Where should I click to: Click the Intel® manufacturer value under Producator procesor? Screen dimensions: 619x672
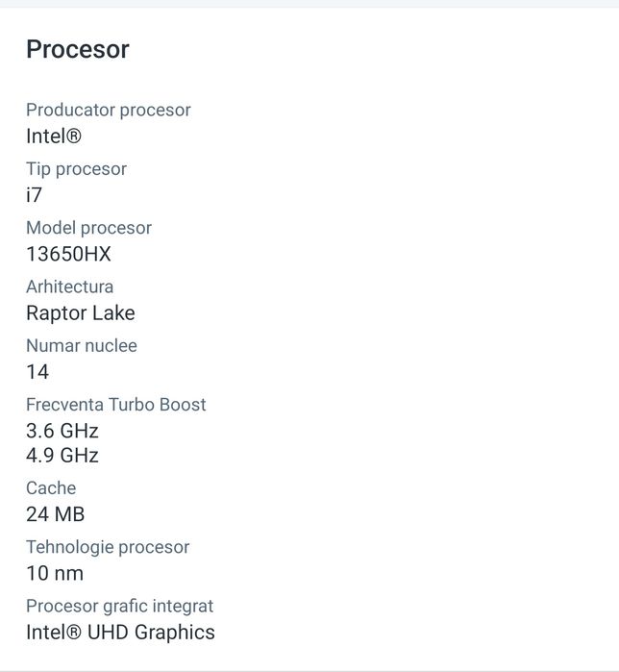click(x=54, y=137)
